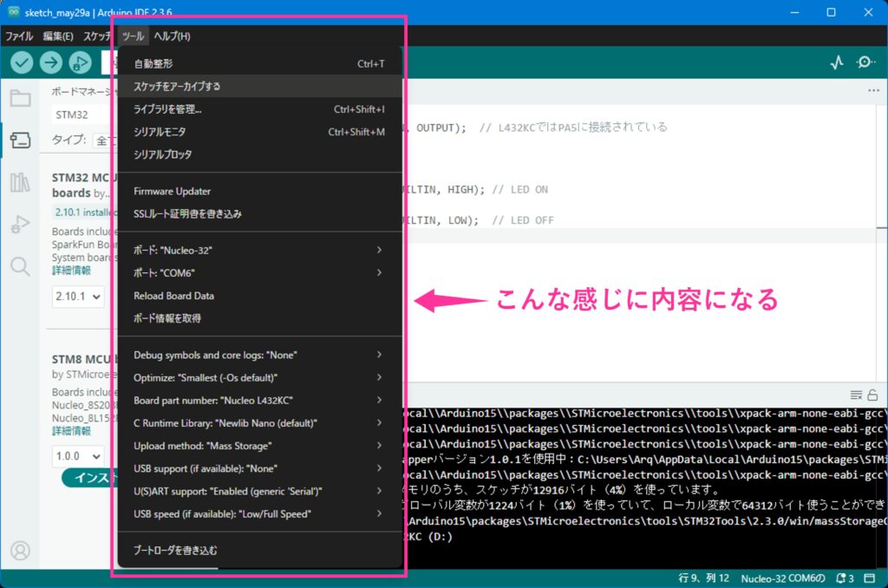This screenshot has height=588, width=888.
Task: Open the 1.0.0 version dropdown
Action: [77, 456]
